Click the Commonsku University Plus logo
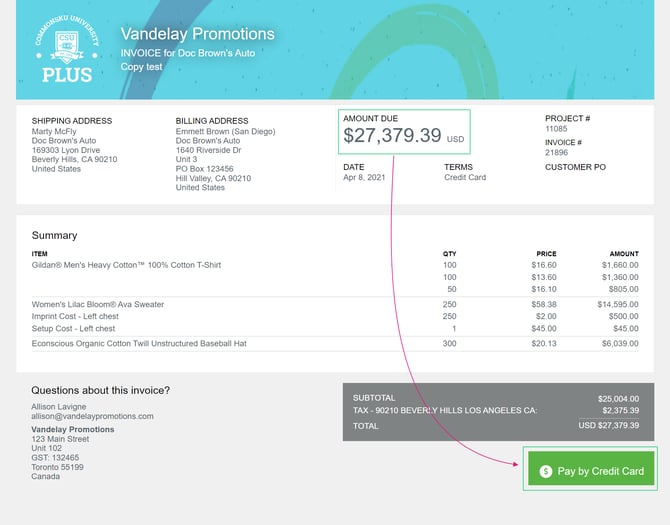 tap(67, 49)
